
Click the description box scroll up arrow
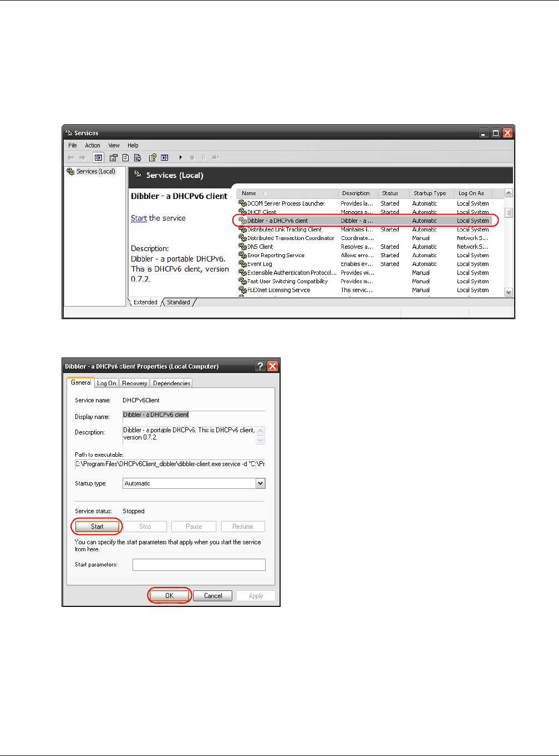[x=261, y=431]
